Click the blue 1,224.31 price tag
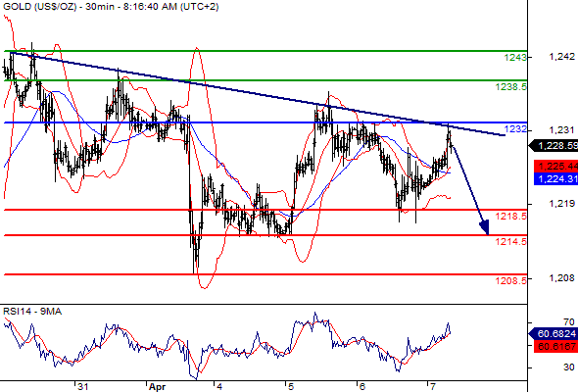The width and height of the screenshot is (578, 392). point(555,179)
